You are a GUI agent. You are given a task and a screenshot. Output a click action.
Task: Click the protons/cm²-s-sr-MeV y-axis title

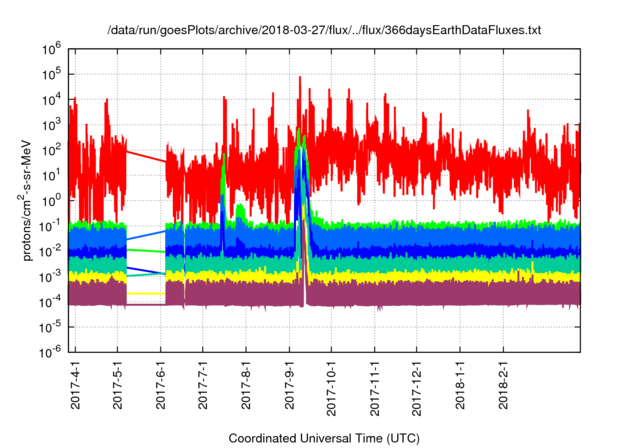[x=26, y=200]
